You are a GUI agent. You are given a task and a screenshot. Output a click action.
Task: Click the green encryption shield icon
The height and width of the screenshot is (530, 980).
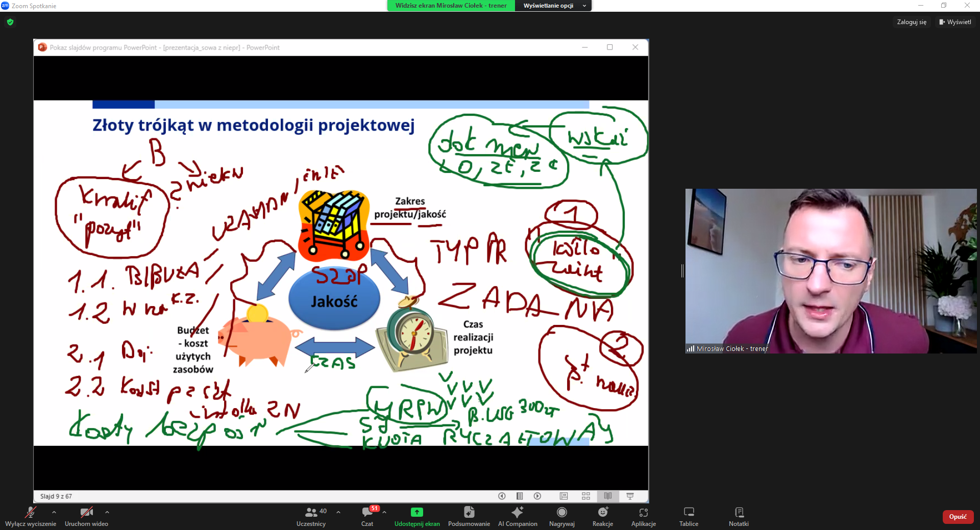click(10, 22)
